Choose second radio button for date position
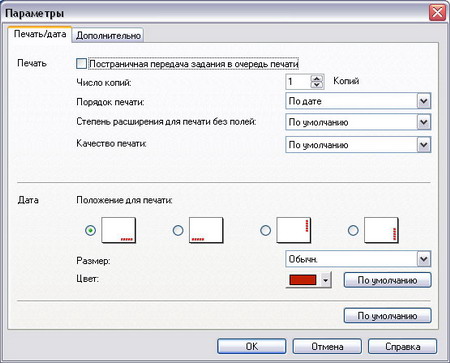 coord(178,230)
